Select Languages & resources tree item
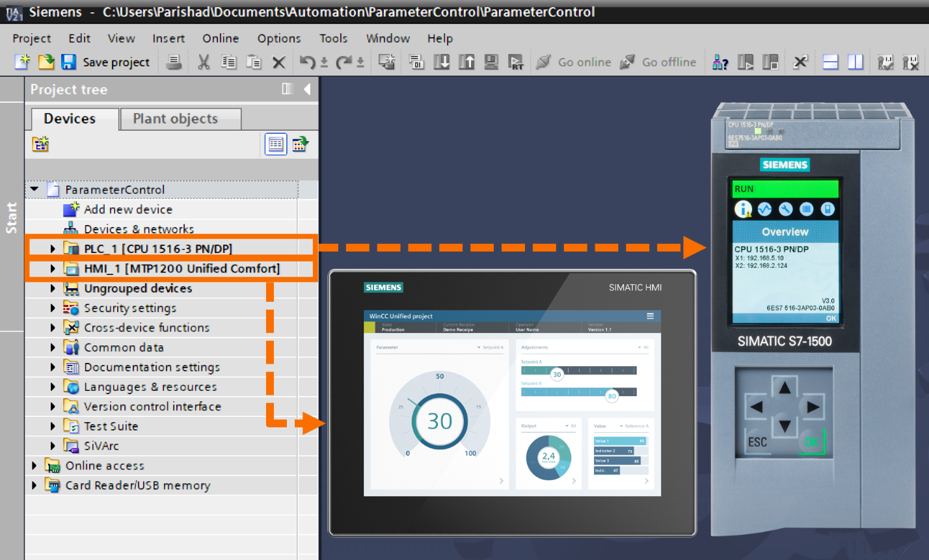The width and height of the screenshot is (929, 560). pos(150,387)
